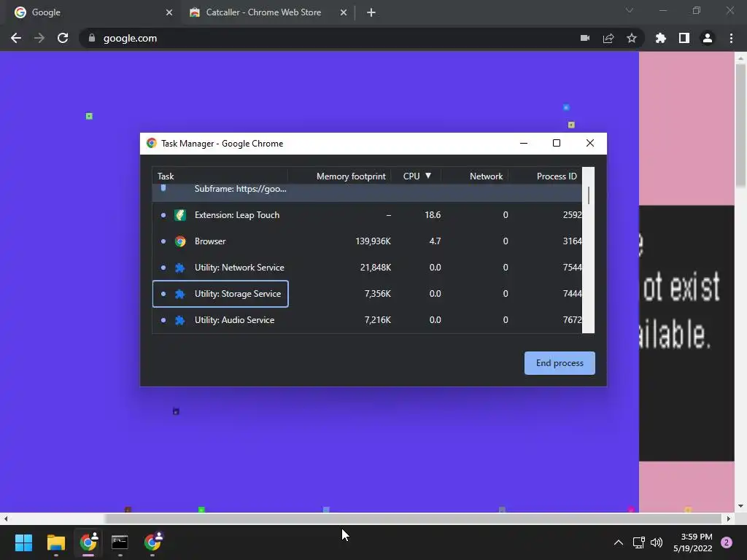Minimize the Task Manager window
The height and width of the screenshot is (560, 747).
coord(524,144)
